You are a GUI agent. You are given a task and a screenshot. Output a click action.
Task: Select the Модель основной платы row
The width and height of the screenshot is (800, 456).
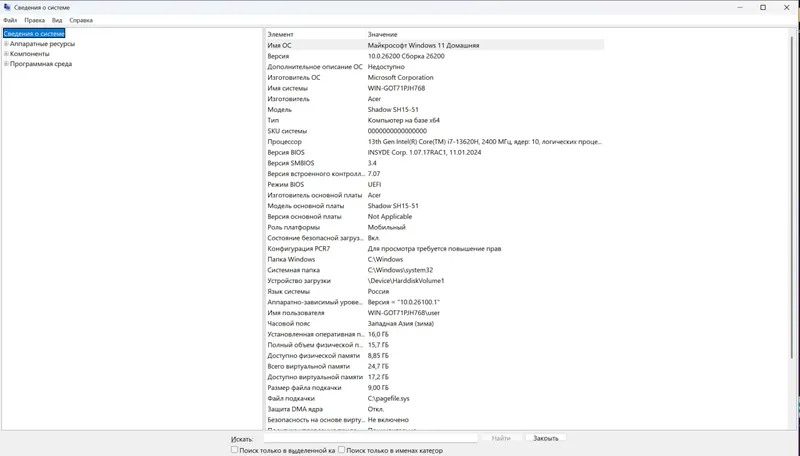[435, 206]
